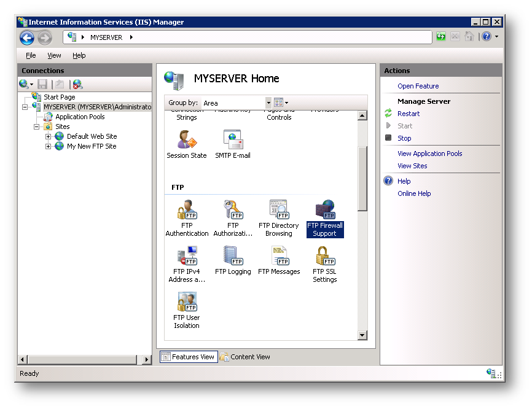Click the feature list scroll-down arrow

coord(362,335)
